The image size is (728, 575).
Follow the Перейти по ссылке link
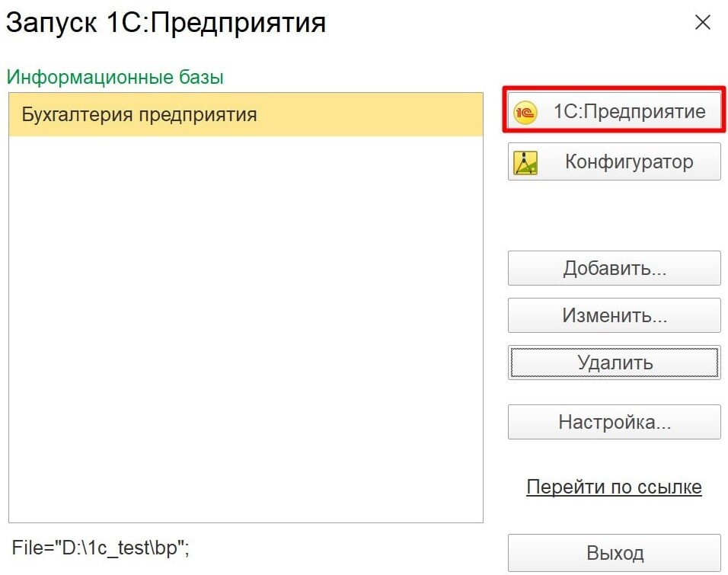point(614,487)
